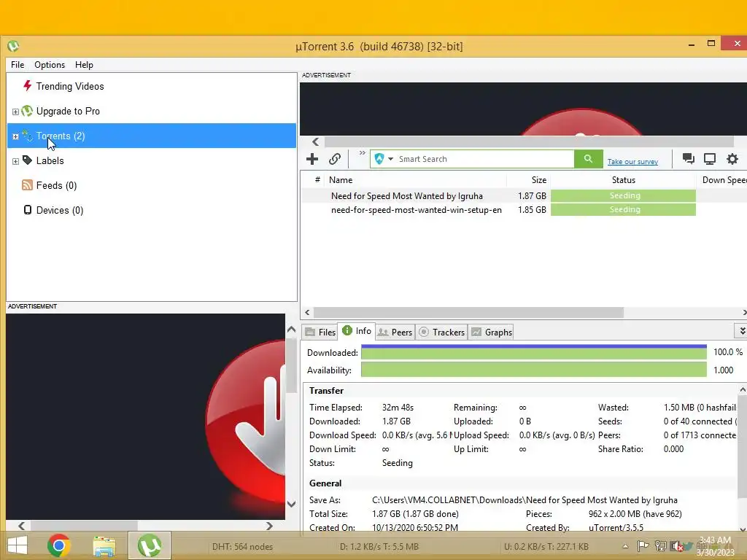Viewport: 747px width, 560px height.
Task: Click the DHT: 564 nodes status text
Action: [x=242, y=547]
